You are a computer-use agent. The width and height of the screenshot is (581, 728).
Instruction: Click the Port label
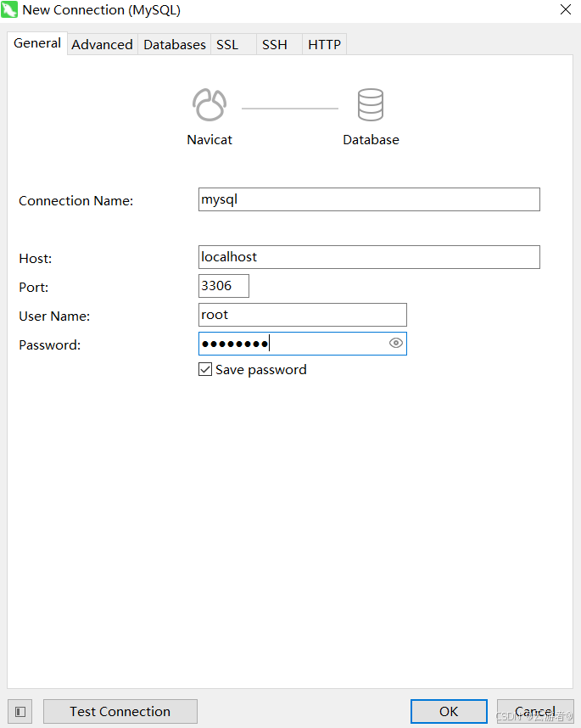tap(33, 288)
